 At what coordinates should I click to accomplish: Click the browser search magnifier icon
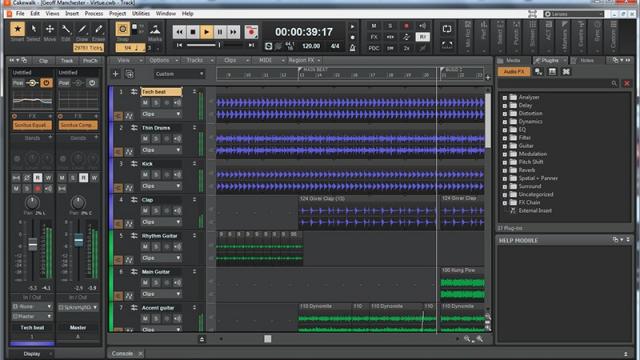click(x=614, y=84)
